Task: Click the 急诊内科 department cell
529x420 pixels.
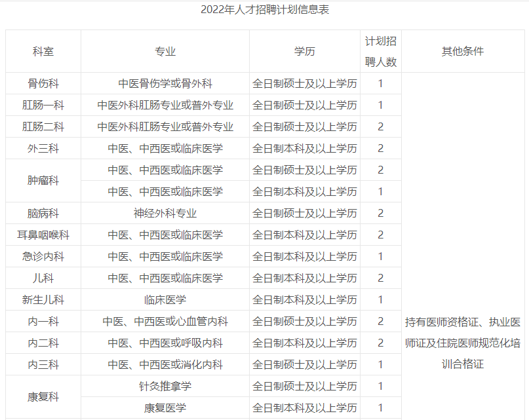Action: 43,256
